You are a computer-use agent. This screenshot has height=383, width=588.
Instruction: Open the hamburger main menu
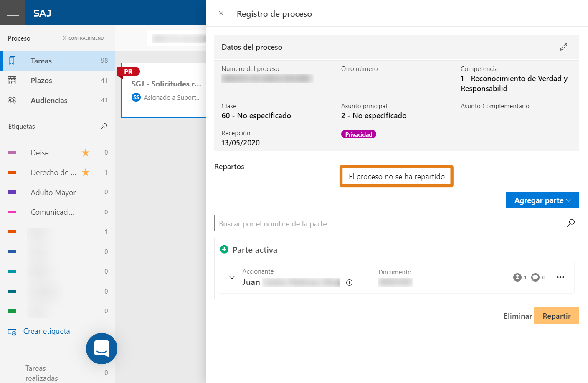click(13, 13)
